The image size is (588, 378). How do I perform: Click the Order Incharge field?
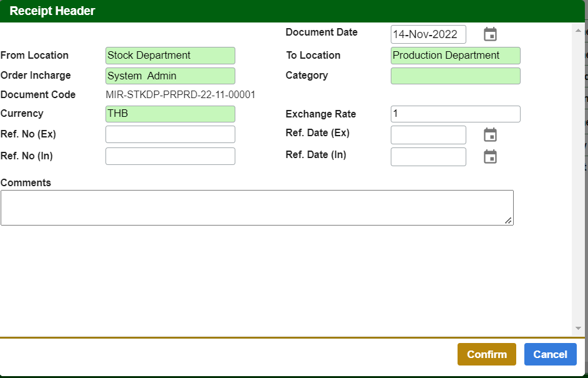tap(170, 76)
